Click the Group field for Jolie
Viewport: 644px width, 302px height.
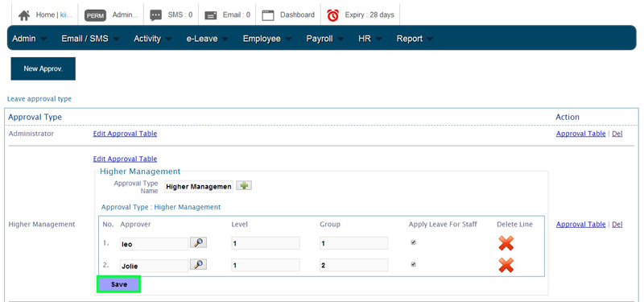[353, 265]
